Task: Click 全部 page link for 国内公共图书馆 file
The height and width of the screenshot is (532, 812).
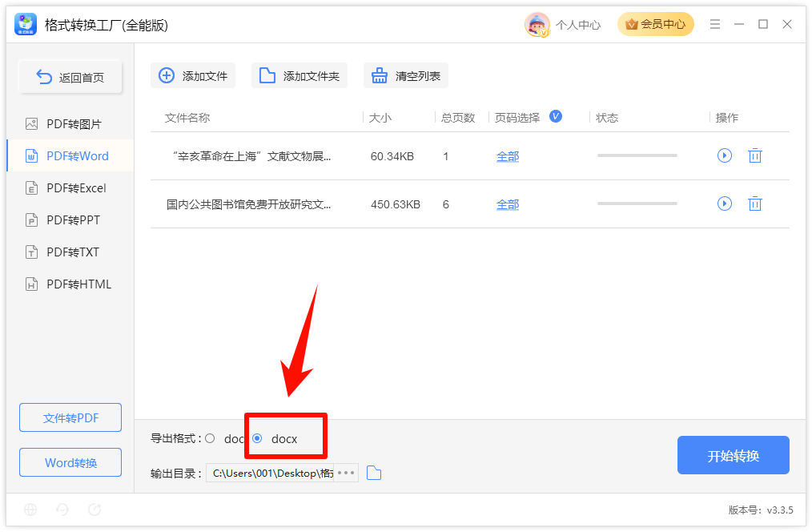Action: coord(508,204)
